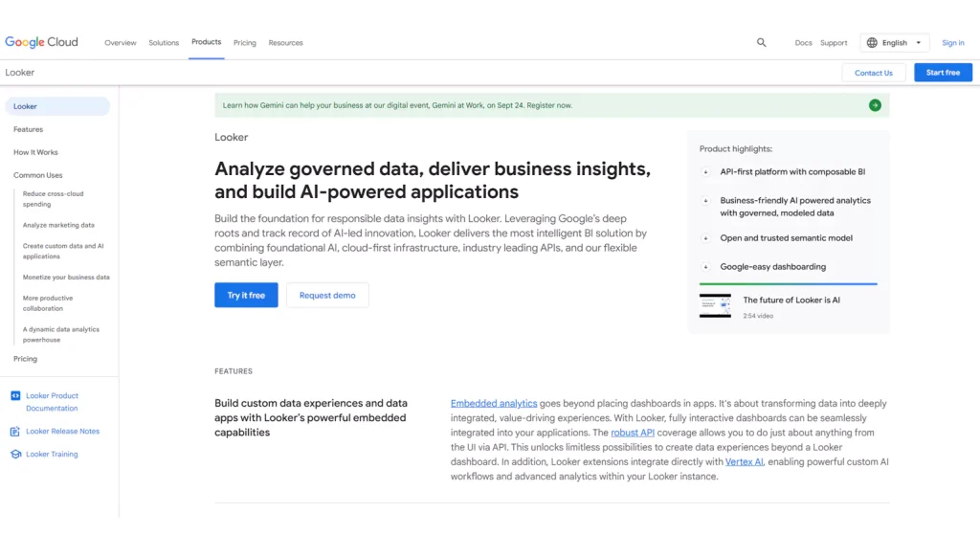
Task: Click the Google Cloud logo
Action: click(41, 42)
